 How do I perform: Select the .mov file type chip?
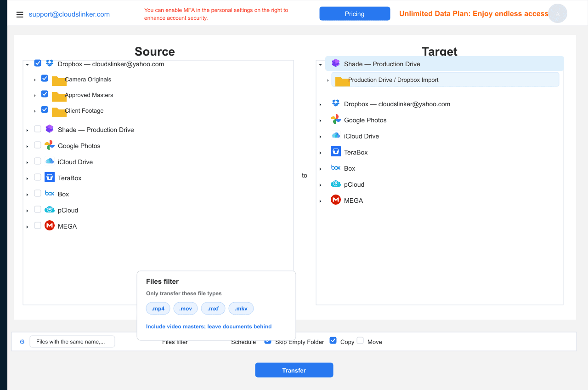(x=186, y=309)
